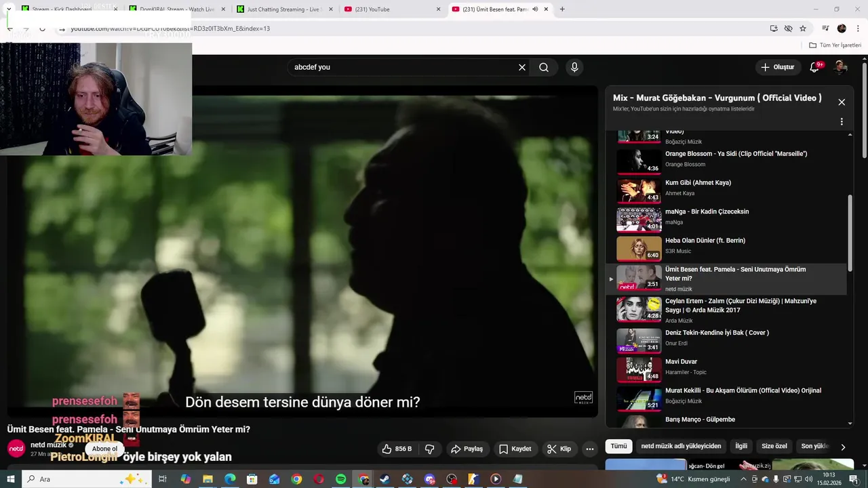The image size is (868, 488).
Task: Close the Mix playlist panel
Action: click(x=842, y=102)
